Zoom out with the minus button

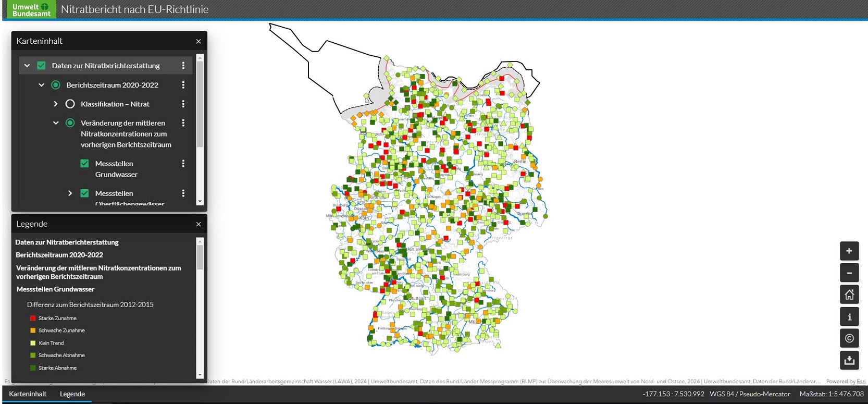pos(849,273)
